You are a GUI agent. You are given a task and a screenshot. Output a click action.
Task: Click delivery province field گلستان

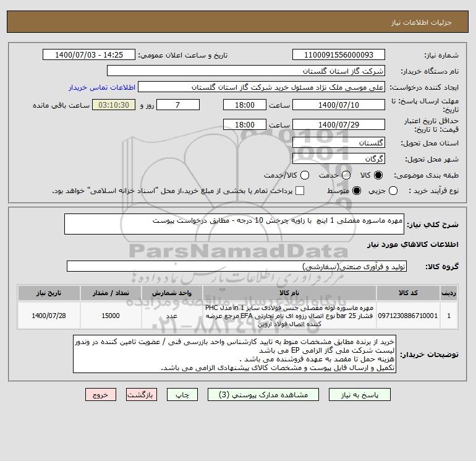339,142
